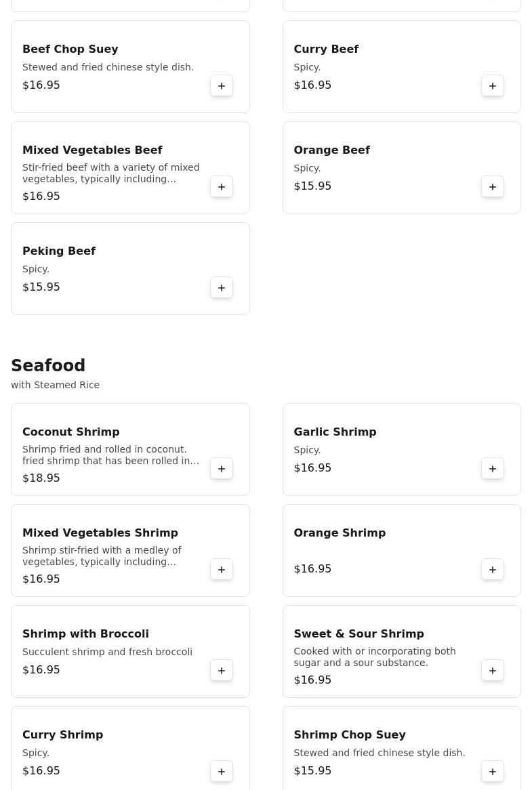Add Mixed Vegetables Shrimp to order
This screenshot has height=790, width=532.
pyautogui.click(x=222, y=570)
